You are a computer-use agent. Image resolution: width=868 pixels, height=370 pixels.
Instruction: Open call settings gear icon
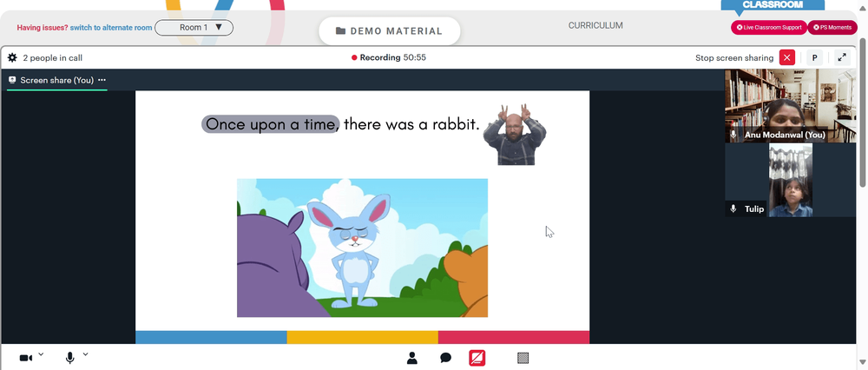(x=12, y=57)
